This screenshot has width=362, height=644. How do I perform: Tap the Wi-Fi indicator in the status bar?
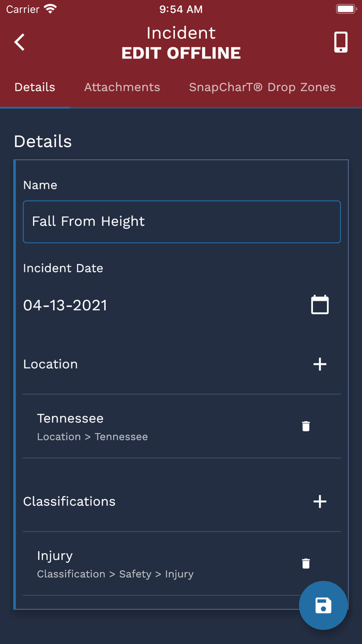click(x=48, y=8)
